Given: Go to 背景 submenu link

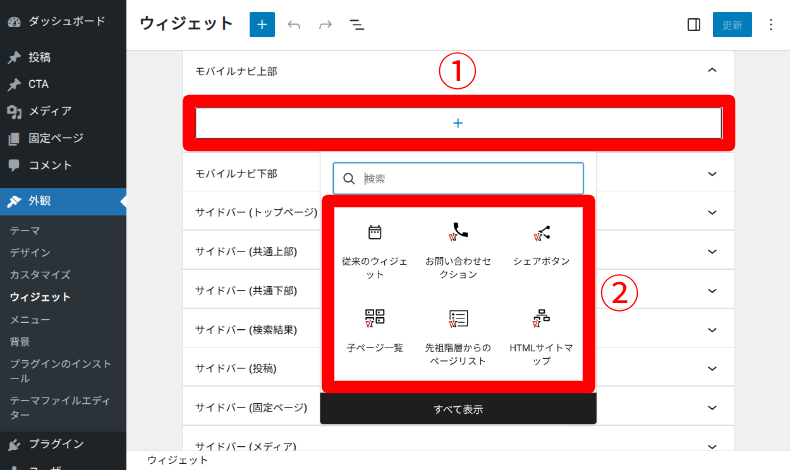Looking at the screenshot, I should pos(20,342).
